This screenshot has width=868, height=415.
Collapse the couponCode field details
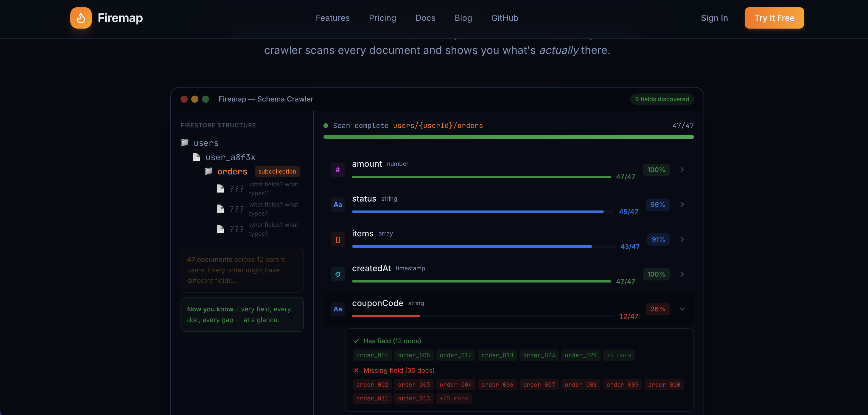[x=682, y=309]
